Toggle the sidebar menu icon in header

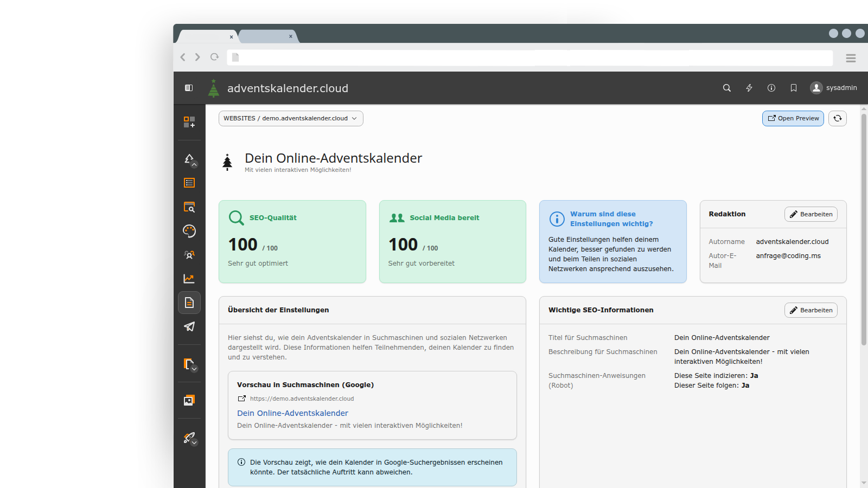189,88
